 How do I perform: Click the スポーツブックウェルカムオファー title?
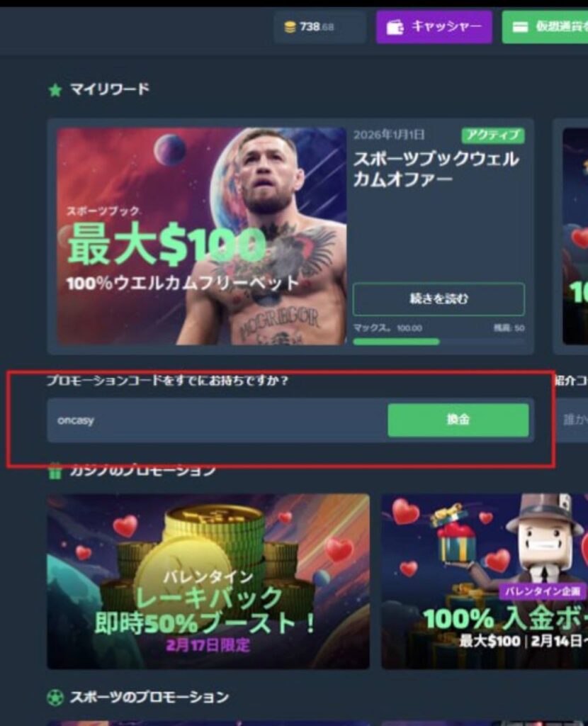(x=436, y=169)
